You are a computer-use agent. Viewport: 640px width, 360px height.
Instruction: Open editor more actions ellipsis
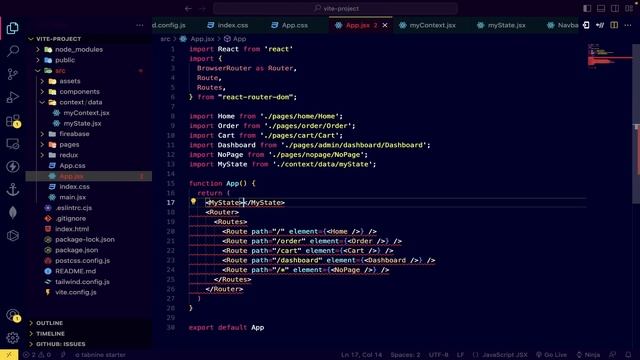tap(628, 25)
